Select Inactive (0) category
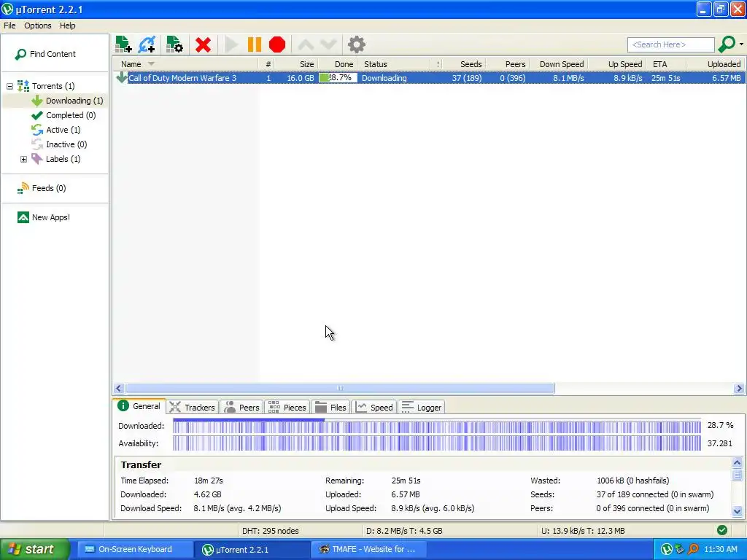 tap(60, 144)
